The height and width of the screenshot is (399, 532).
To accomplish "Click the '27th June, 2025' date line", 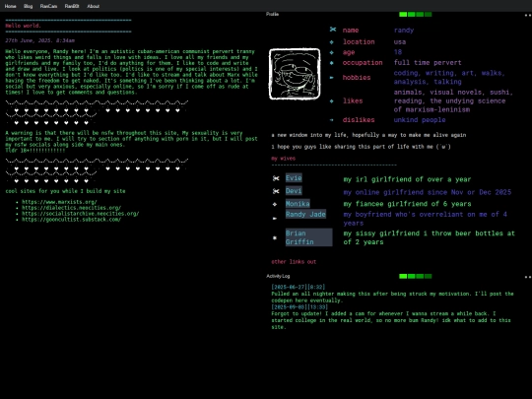I will tap(39, 40).
